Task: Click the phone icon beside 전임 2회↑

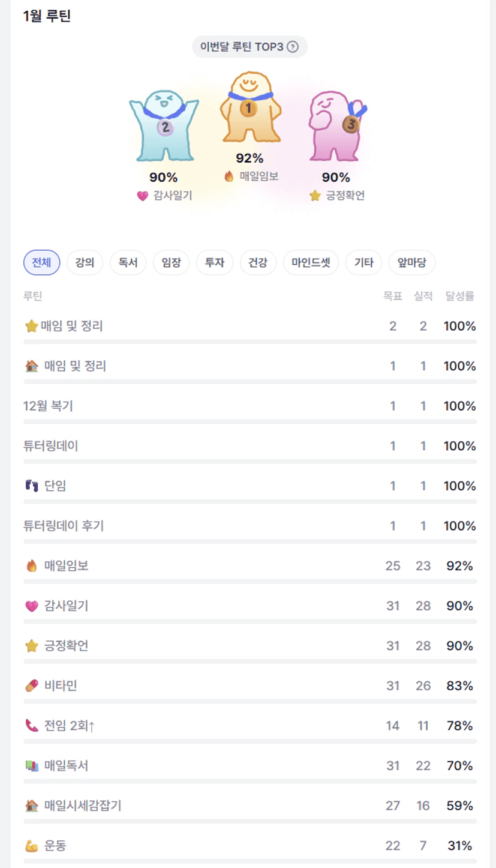Action: click(x=32, y=726)
